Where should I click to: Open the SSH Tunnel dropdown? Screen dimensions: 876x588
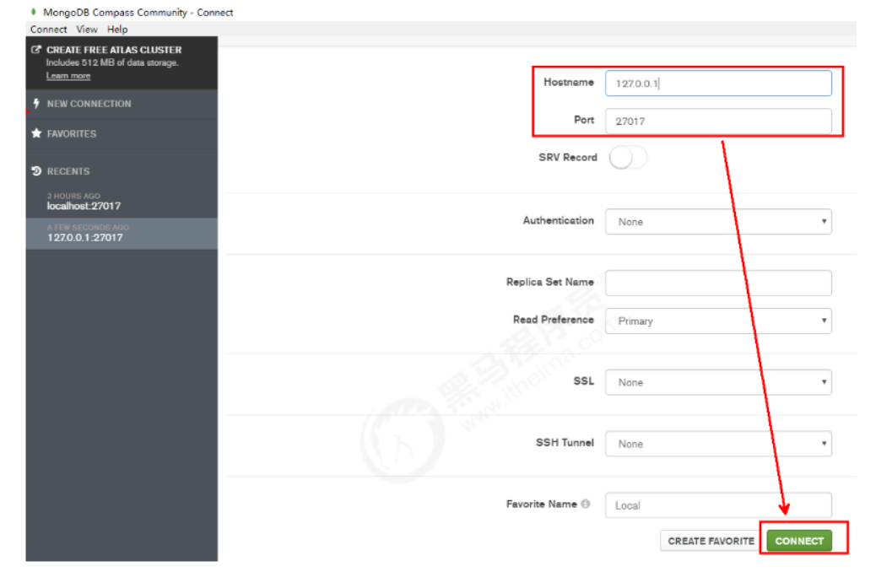click(x=718, y=444)
